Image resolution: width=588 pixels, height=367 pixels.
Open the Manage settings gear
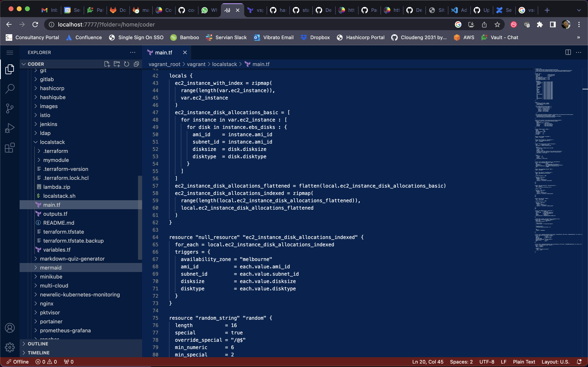(x=10, y=347)
